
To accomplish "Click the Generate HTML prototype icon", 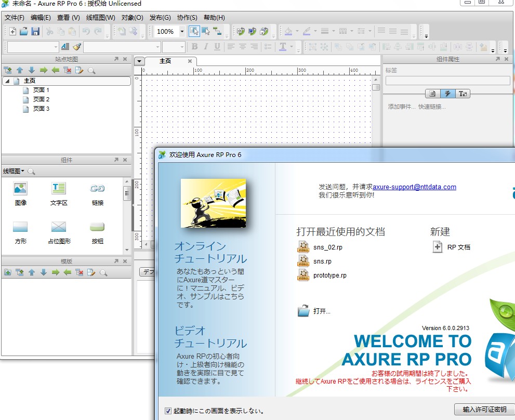I will tap(241, 32).
